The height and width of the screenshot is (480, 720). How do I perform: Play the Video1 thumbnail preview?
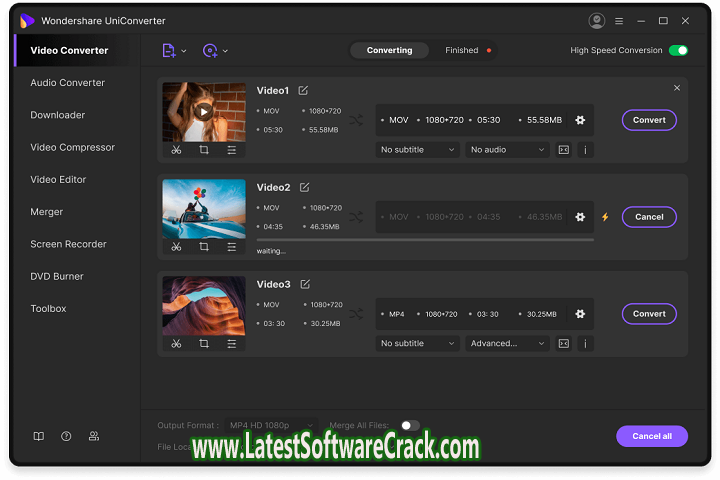coord(203,112)
